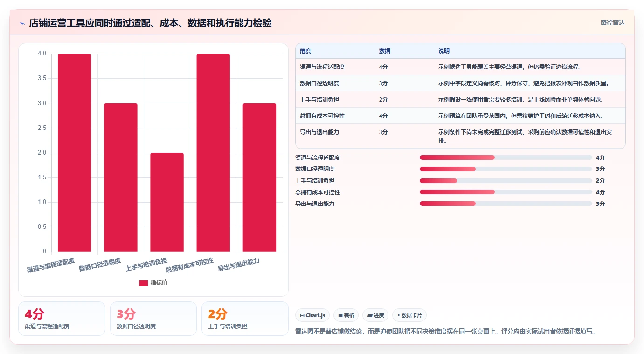644x354 pixels.
Task: Click the 数据口径透明度 label in the progress list
Action: pyautogui.click(x=315, y=169)
